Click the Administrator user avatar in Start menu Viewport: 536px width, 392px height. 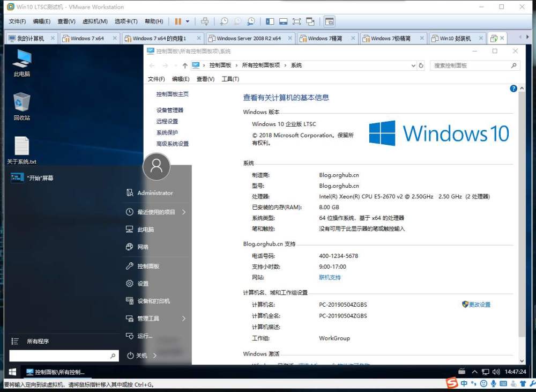pos(157,167)
